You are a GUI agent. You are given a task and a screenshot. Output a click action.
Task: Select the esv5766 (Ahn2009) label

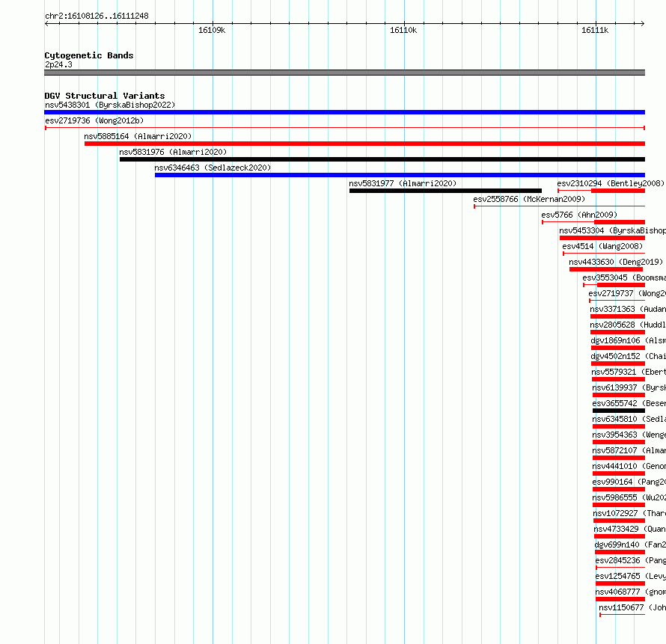579,215
